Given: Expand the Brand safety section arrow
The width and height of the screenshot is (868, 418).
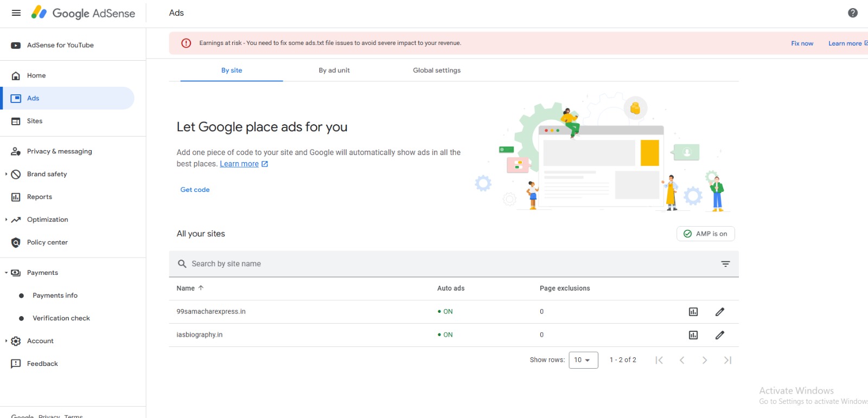Looking at the screenshot, I should pyautogui.click(x=6, y=175).
